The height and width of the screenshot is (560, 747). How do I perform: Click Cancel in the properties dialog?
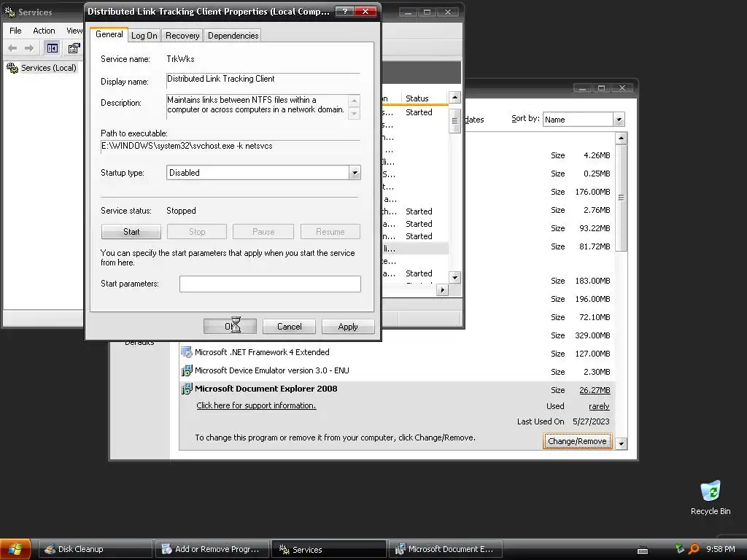pos(289,327)
